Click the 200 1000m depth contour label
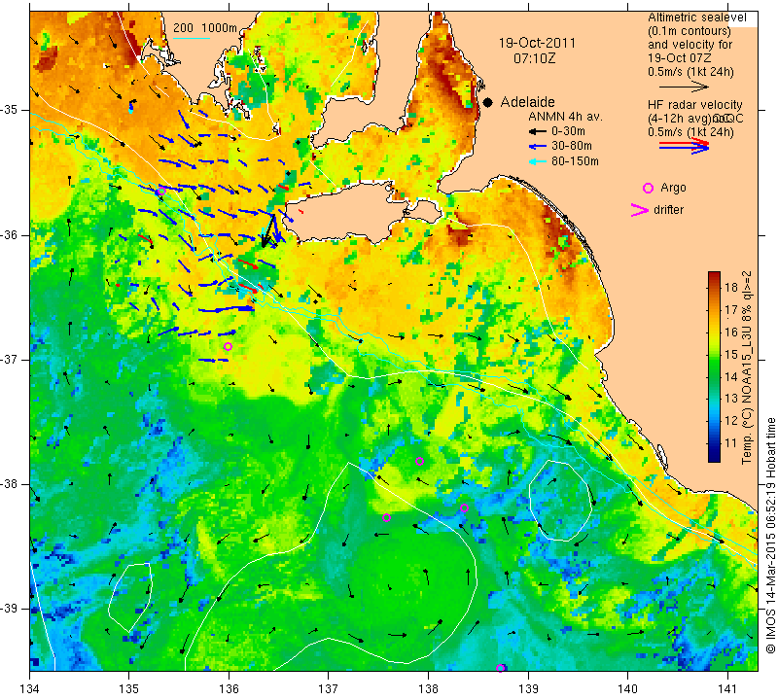The height and width of the screenshot is (700, 778). tap(205, 28)
